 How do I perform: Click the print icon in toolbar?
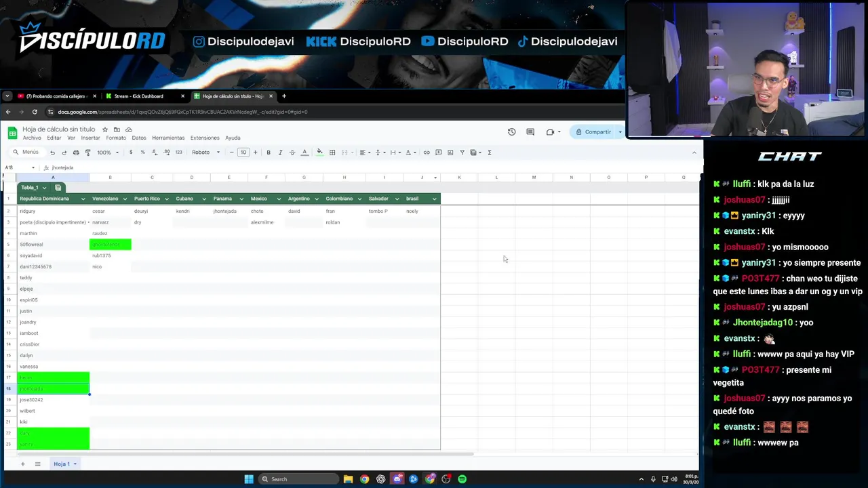76,152
